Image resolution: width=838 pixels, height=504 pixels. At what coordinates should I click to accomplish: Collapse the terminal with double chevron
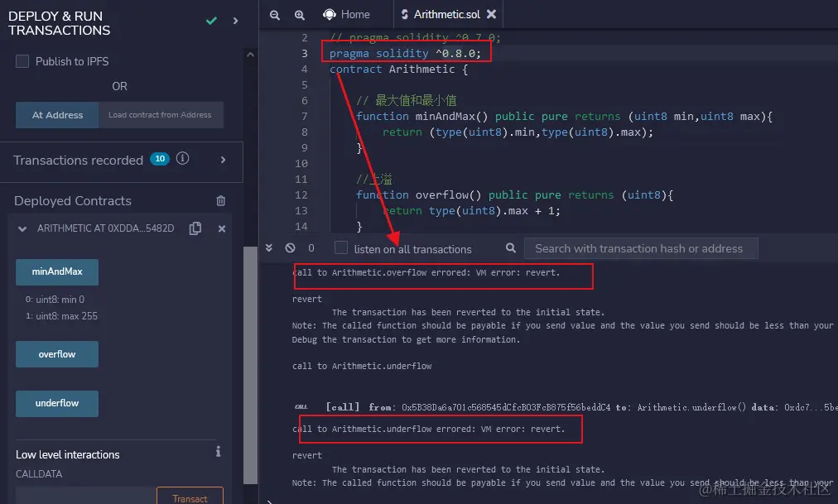269,247
